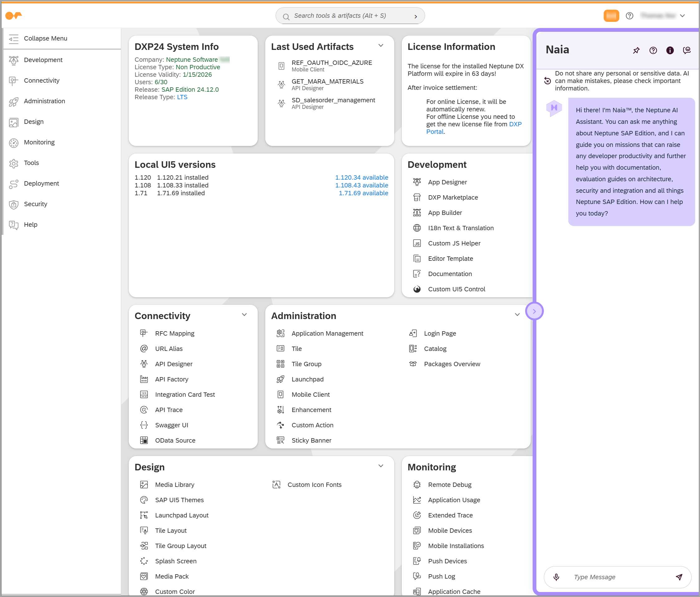Open the header help icon
Viewport: 700px width, 597px height.
pyautogui.click(x=629, y=16)
